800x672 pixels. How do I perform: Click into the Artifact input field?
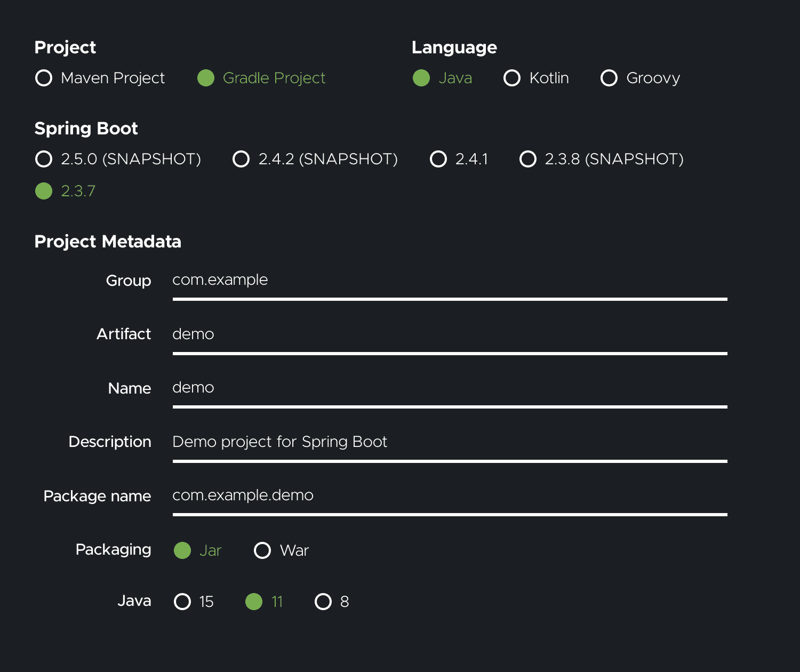[x=450, y=337]
